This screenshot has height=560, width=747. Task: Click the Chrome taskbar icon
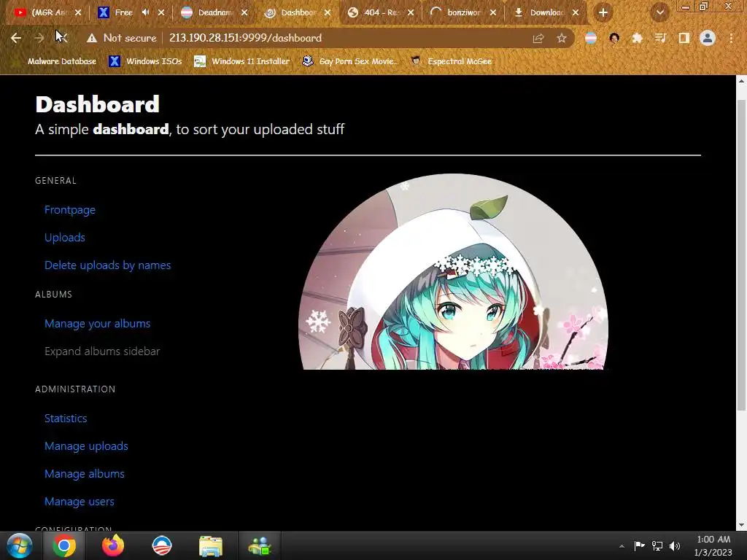tap(64, 545)
